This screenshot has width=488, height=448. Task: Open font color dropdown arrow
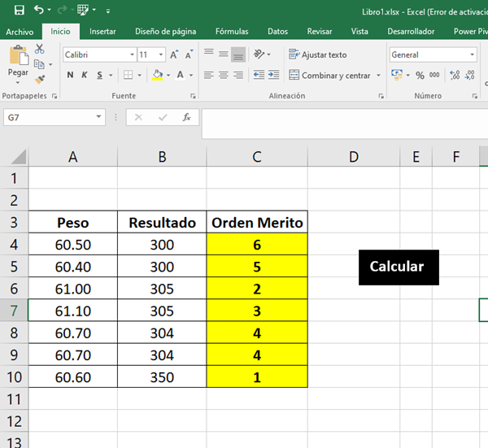[x=191, y=76]
